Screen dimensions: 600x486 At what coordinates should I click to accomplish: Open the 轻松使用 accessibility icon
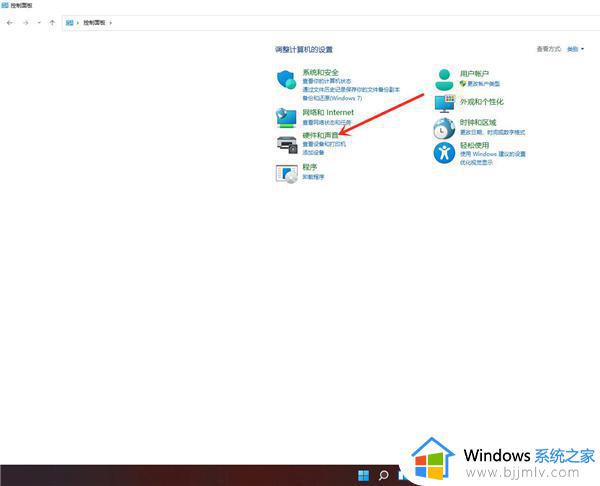click(x=445, y=152)
